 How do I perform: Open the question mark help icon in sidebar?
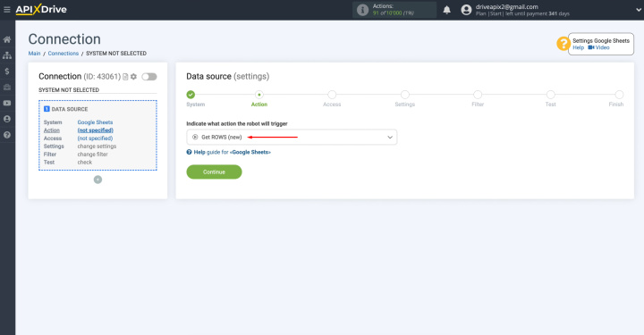point(7,135)
